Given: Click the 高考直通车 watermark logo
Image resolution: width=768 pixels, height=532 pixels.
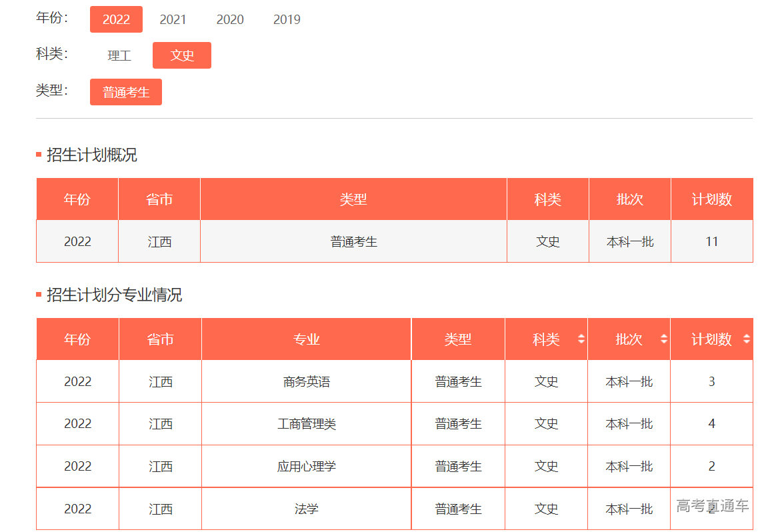Looking at the screenshot, I should coord(712,505).
